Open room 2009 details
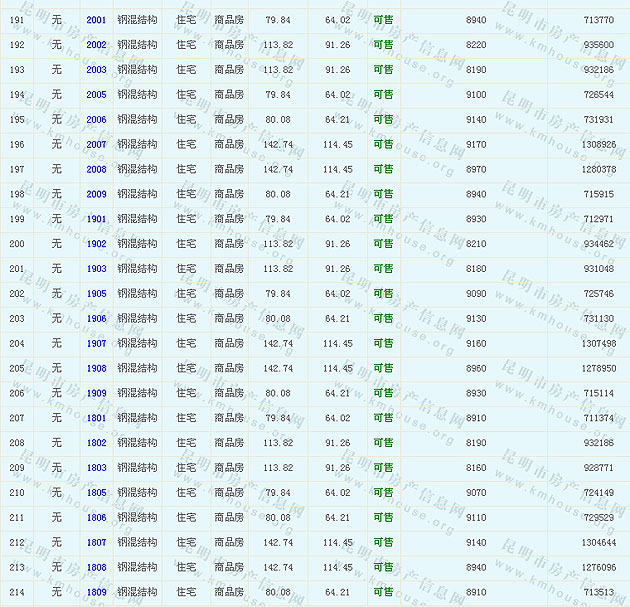Viewport: 630px width, 607px height. [96, 194]
